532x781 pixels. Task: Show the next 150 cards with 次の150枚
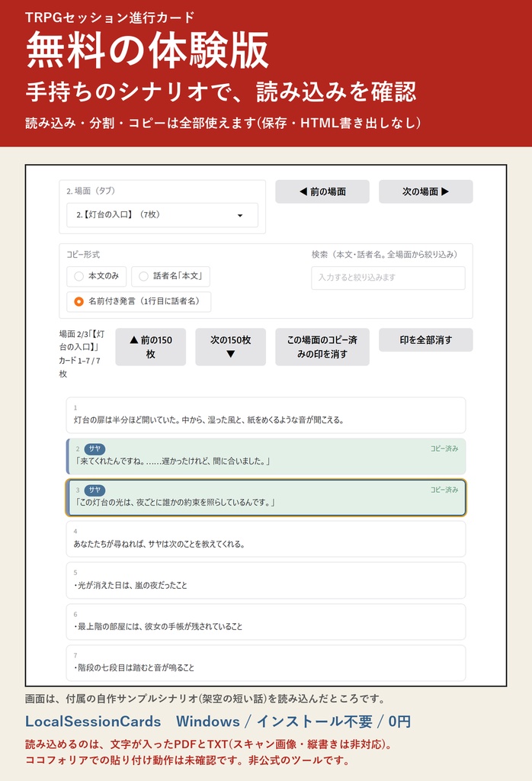coord(230,347)
